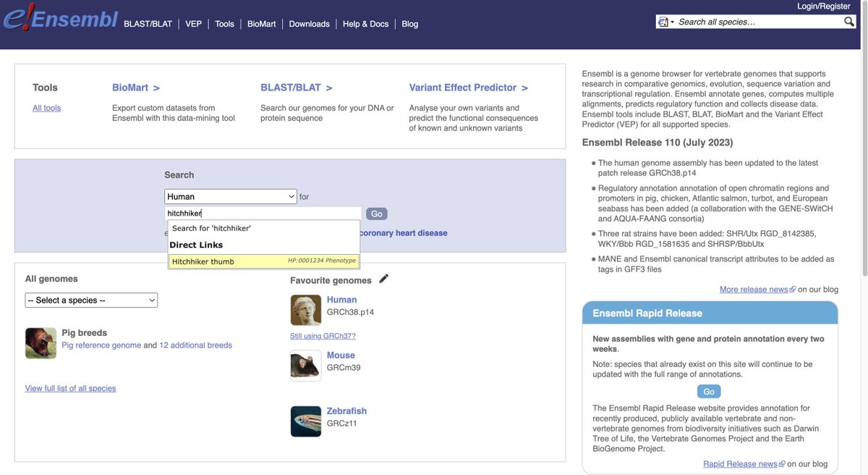Click View full list of all species

coord(71,388)
